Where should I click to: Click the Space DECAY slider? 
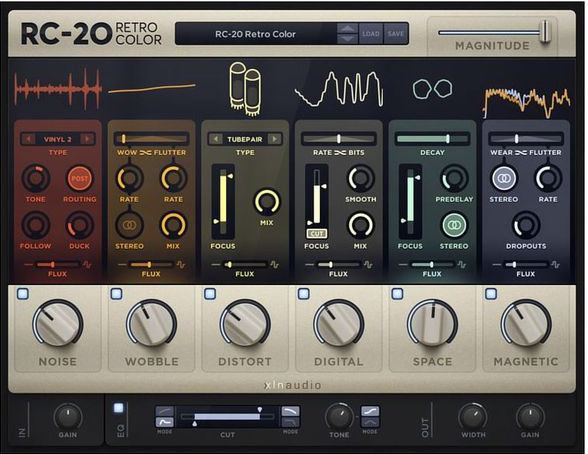pyautogui.click(x=432, y=139)
